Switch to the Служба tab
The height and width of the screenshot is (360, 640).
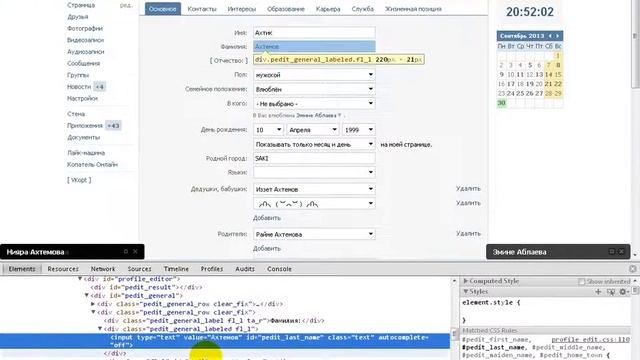362,9
